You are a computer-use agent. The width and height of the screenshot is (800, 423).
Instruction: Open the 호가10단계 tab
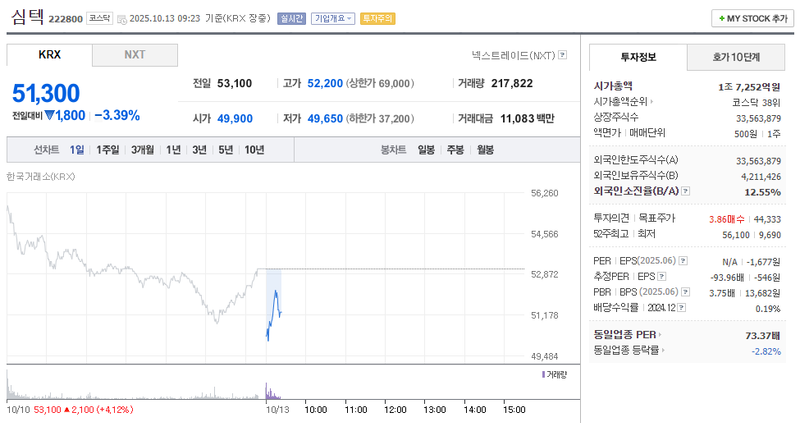(736, 57)
